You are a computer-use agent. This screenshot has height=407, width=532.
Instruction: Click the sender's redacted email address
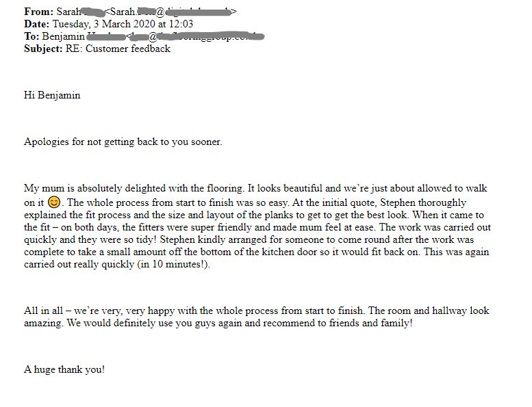(x=170, y=12)
